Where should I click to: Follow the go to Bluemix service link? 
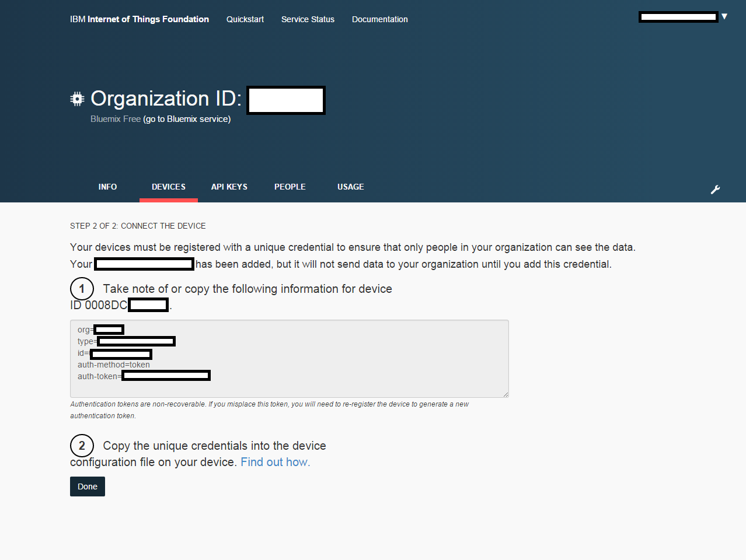pyautogui.click(x=187, y=119)
